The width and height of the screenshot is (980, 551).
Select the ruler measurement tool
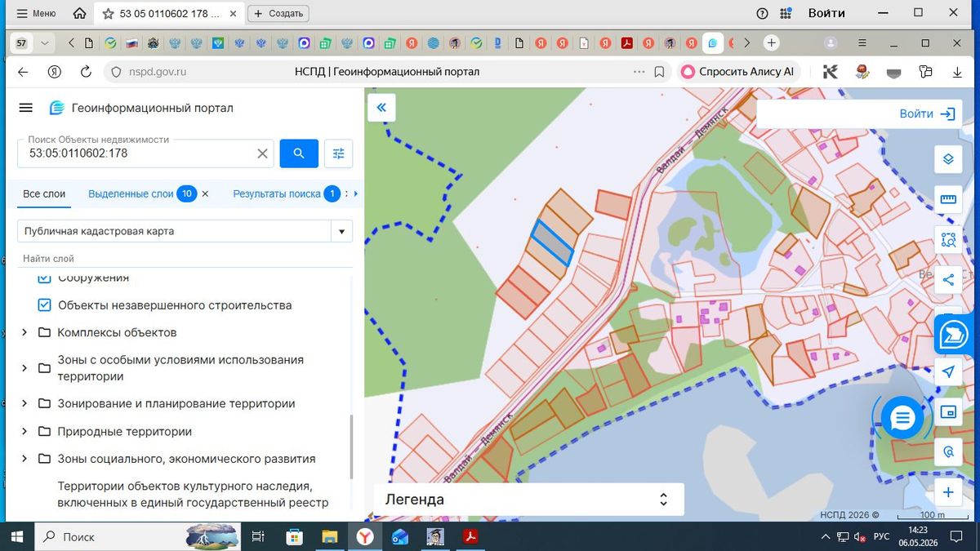click(x=948, y=200)
